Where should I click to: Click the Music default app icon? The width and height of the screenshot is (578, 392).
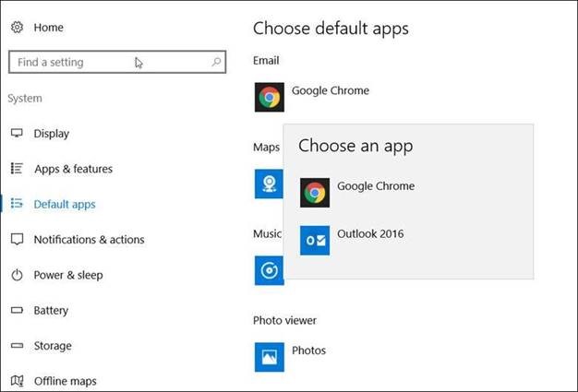click(269, 270)
